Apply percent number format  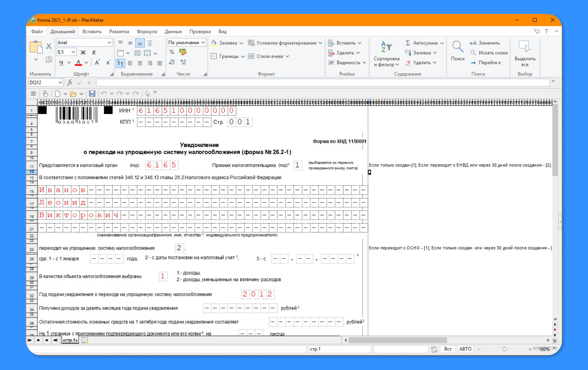click(x=172, y=52)
